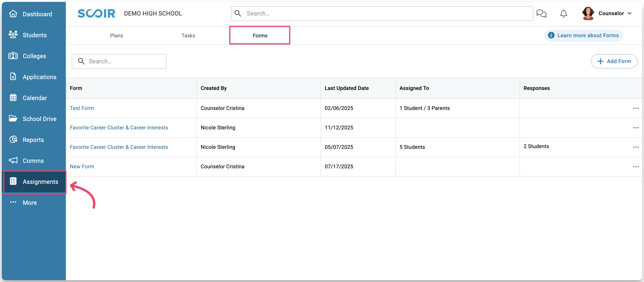
Task: Switch to the Tasks tab
Action: 188,36
